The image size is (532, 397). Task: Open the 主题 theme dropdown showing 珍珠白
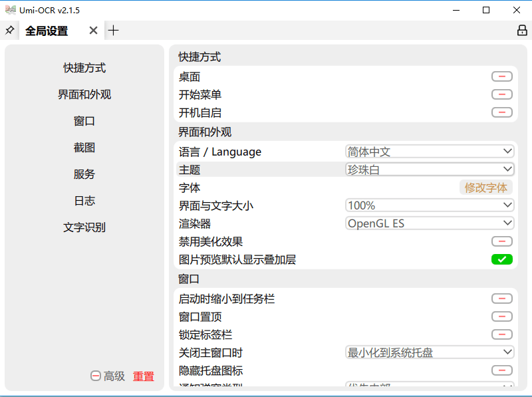(430, 169)
